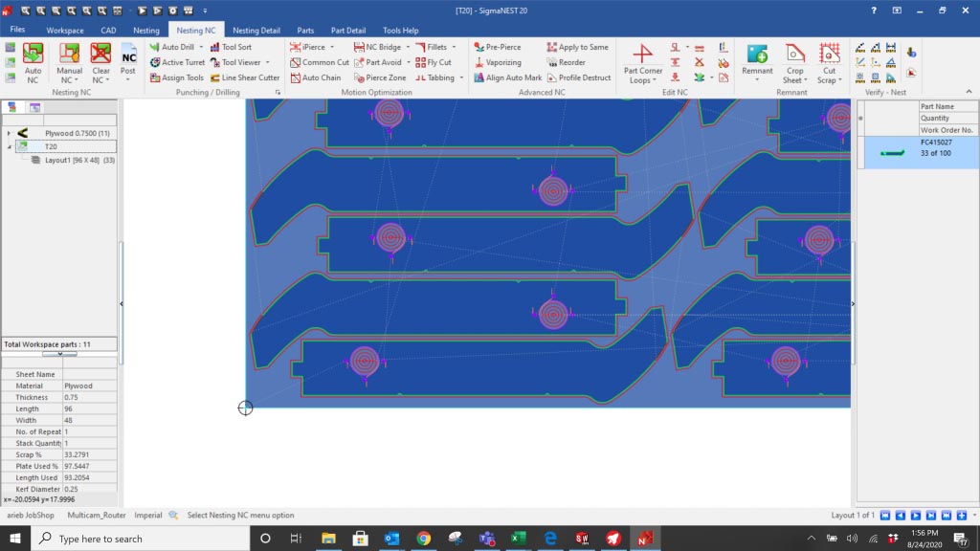Image resolution: width=980 pixels, height=551 pixels.
Task: Select Line Shear Cutter
Action: (x=244, y=77)
